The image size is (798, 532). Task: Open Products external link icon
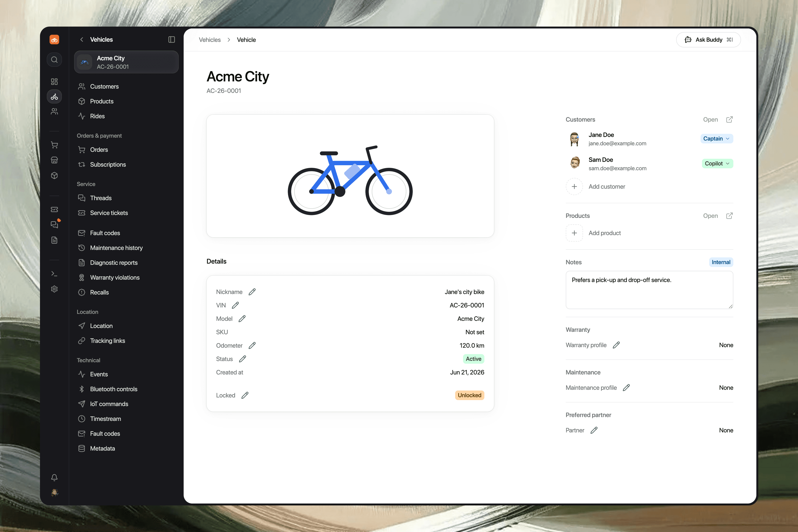[729, 216]
